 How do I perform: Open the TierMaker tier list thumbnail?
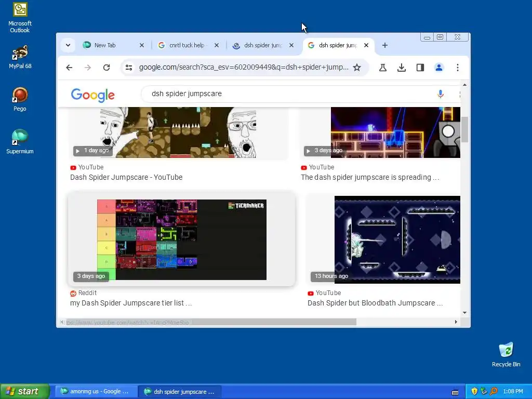(181, 240)
